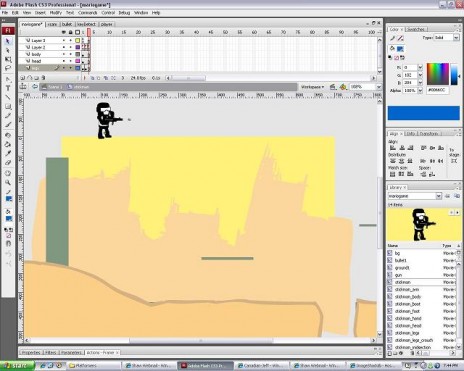
Task: Toggle lock dot for body layer
Action: click(70, 54)
